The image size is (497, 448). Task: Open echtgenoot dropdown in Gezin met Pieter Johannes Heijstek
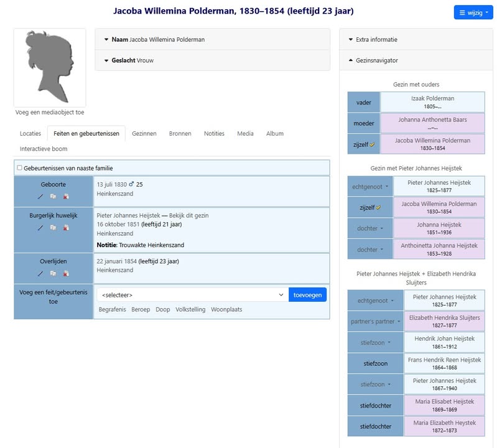coord(370,187)
